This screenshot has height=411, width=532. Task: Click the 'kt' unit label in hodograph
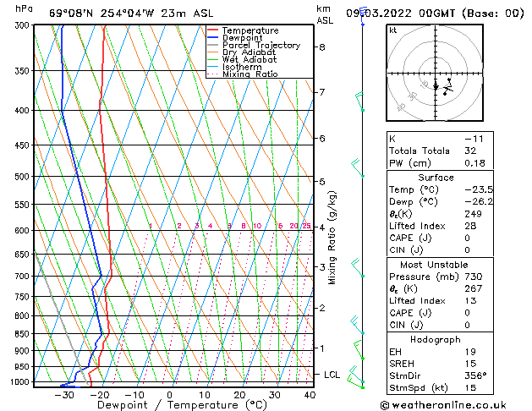(x=393, y=30)
